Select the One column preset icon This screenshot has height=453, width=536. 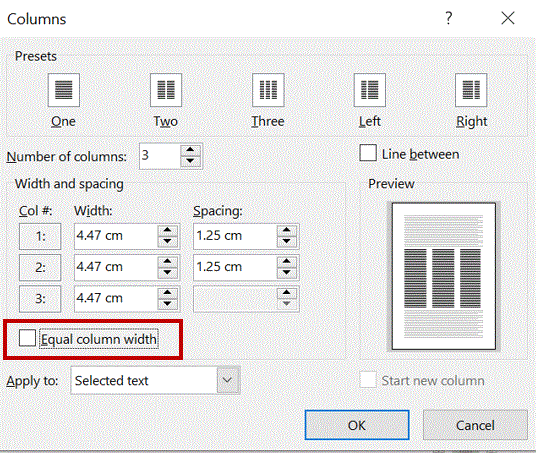point(64,90)
